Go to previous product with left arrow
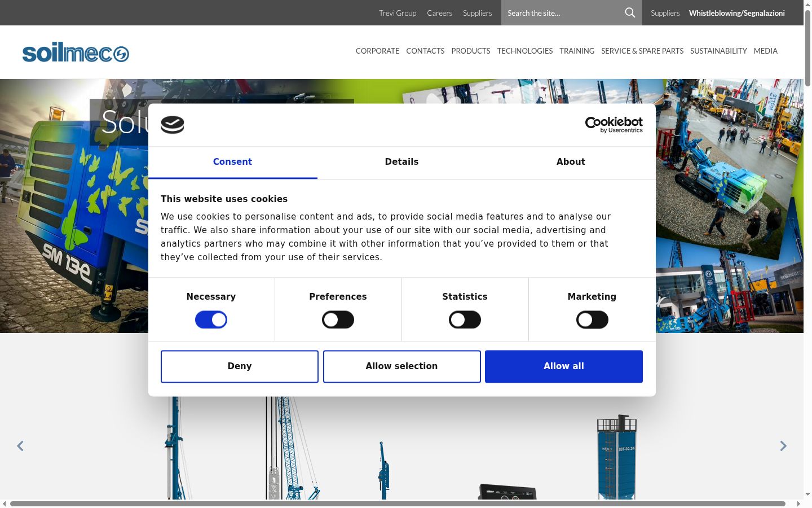 pyautogui.click(x=20, y=446)
